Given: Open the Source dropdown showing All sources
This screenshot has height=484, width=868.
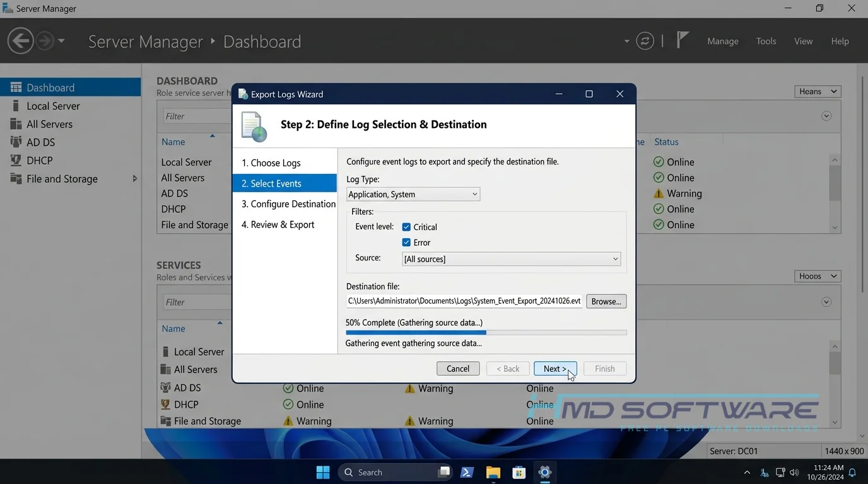Looking at the screenshot, I should tap(511, 259).
